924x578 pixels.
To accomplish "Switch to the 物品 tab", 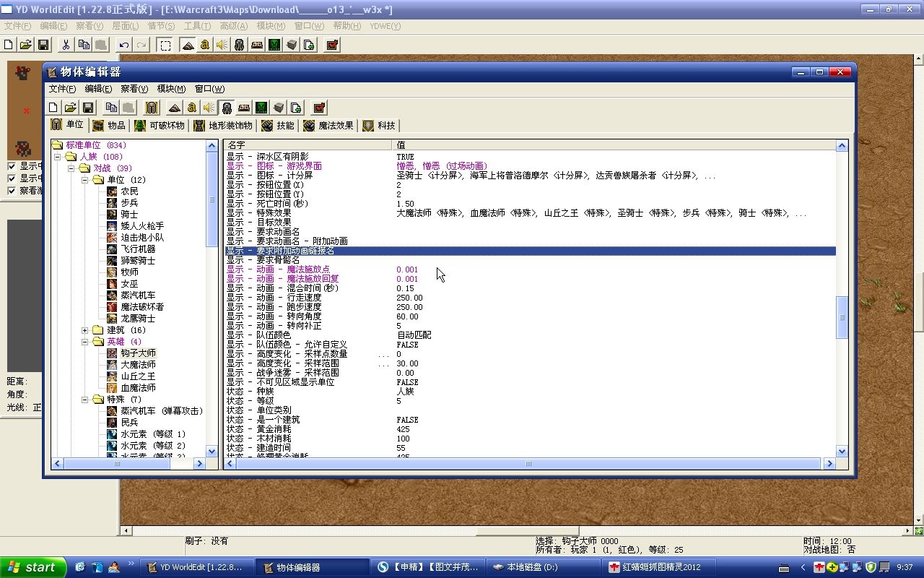I will (109, 126).
